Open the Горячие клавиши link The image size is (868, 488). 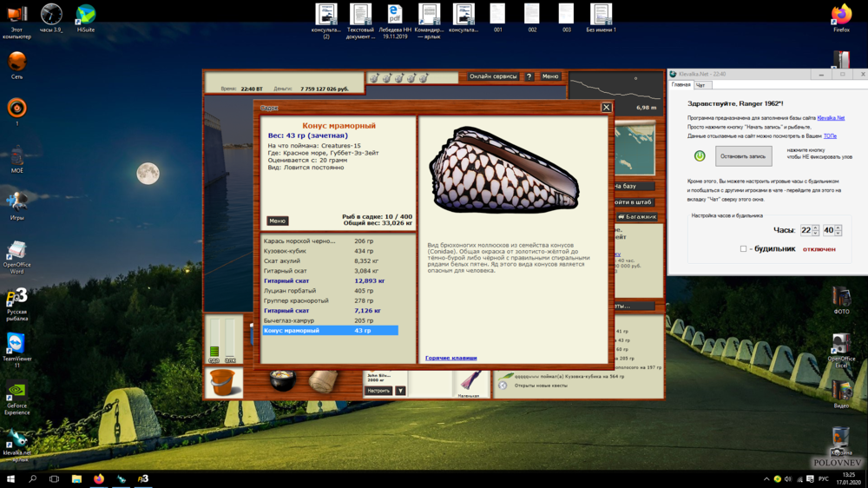coord(450,358)
